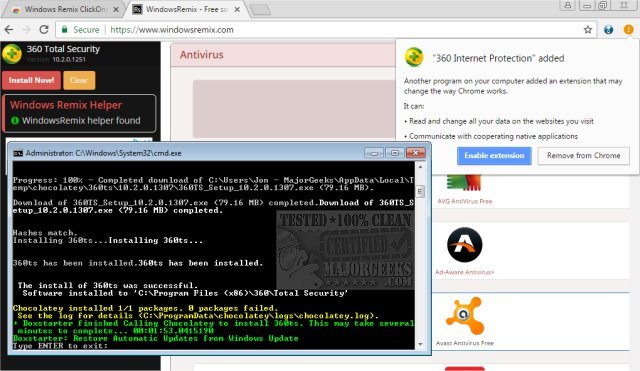Click 'Read and change all your data' permission text
640x371 pixels.
click(x=501, y=121)
